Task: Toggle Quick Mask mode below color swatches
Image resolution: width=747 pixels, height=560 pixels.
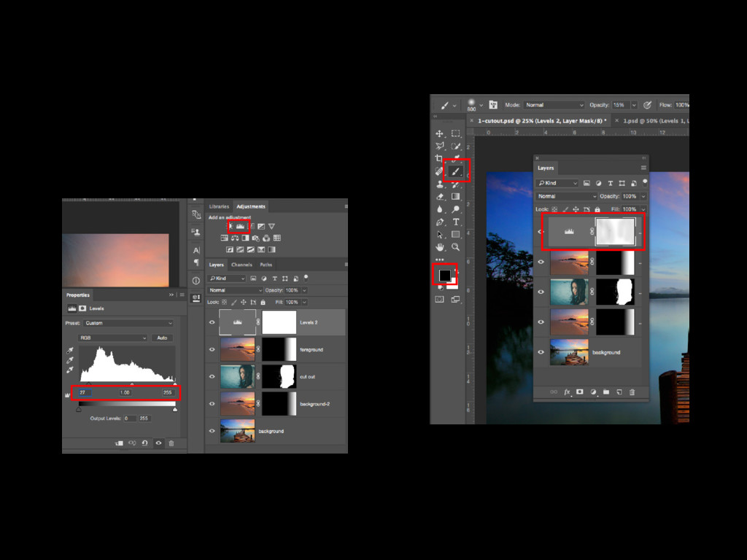Action: [x=439, y=299]
